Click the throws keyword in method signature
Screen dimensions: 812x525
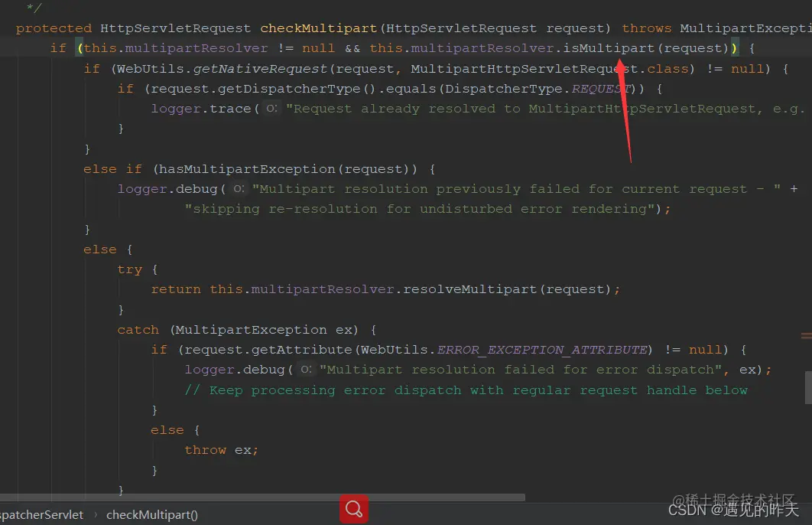tap(646, 28)
